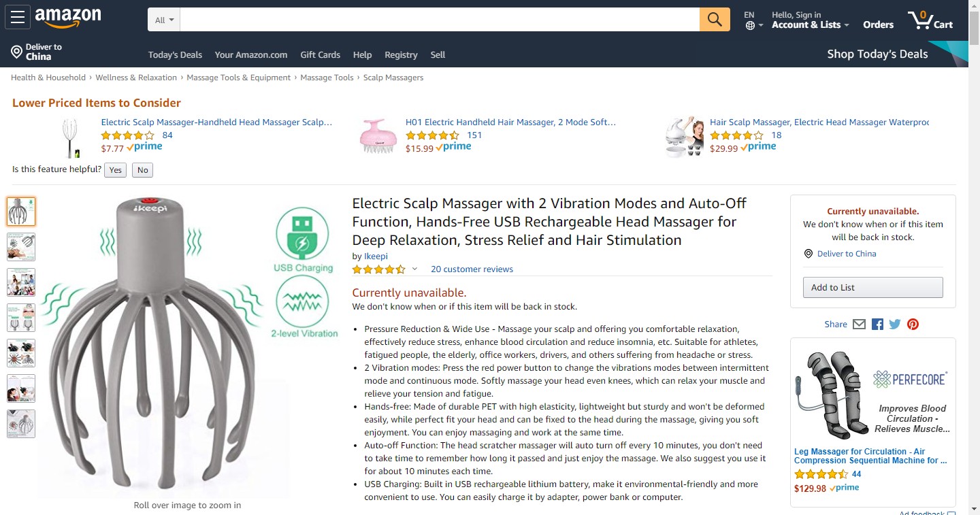
Task: Click the orange search magnifier button
Action: click(x=715, y=20)
